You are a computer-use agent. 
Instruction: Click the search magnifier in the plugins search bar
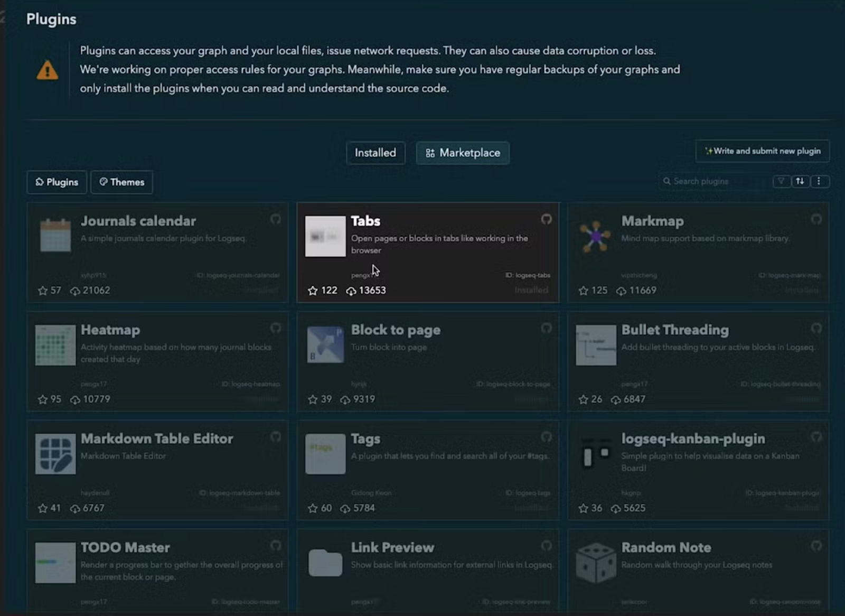click(x=667, y=181)
